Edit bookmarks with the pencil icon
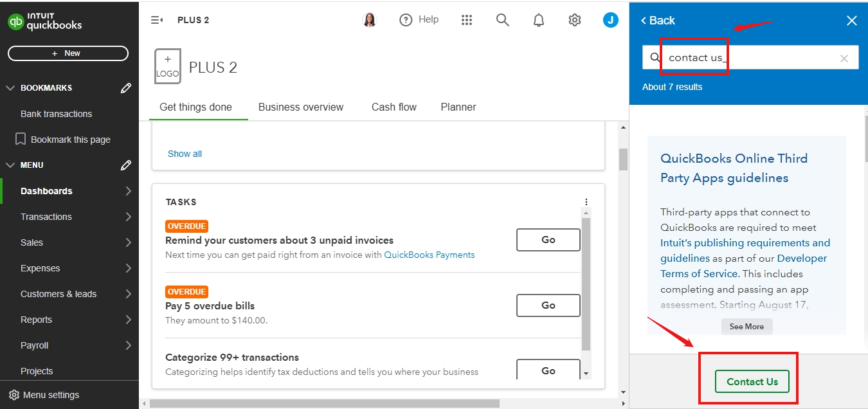The width and height of the screenshot is (868, 409). [x=126, y=88]
